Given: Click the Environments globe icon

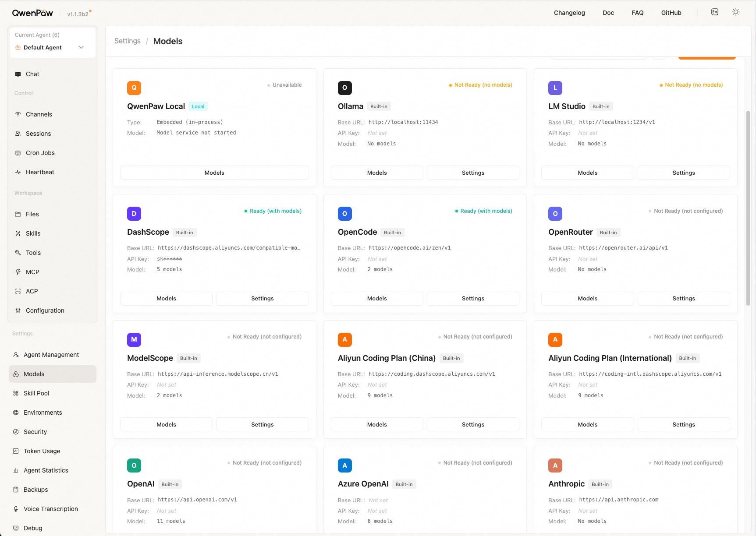Looking at the screenshot, I should pyautogui.click(x=16, y=413).
